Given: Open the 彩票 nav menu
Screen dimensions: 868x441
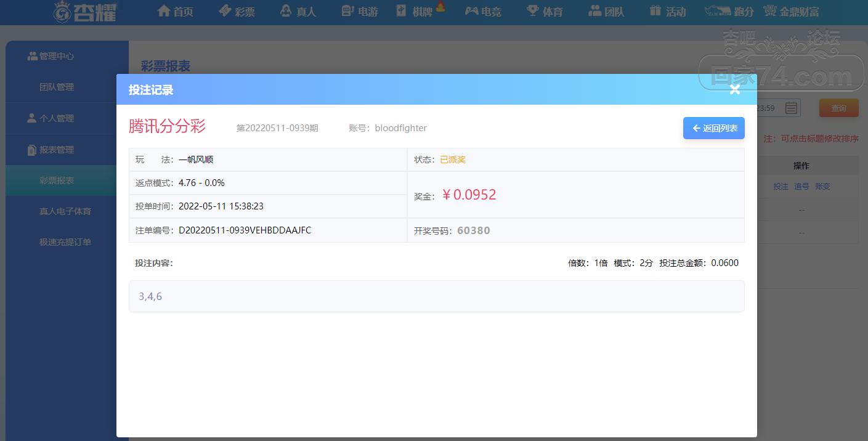Looking at the screenshot, I should coord(237,11).
